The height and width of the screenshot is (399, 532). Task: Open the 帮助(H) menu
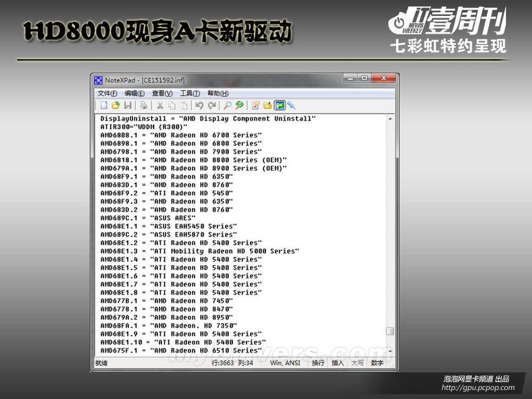pyautogui.click(x=218, y=93)
